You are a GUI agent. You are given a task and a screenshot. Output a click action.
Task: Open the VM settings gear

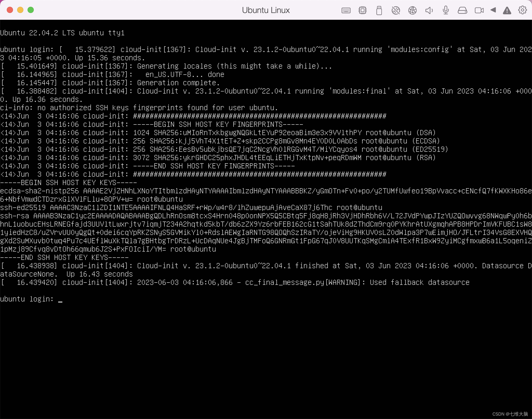[522, 10]
